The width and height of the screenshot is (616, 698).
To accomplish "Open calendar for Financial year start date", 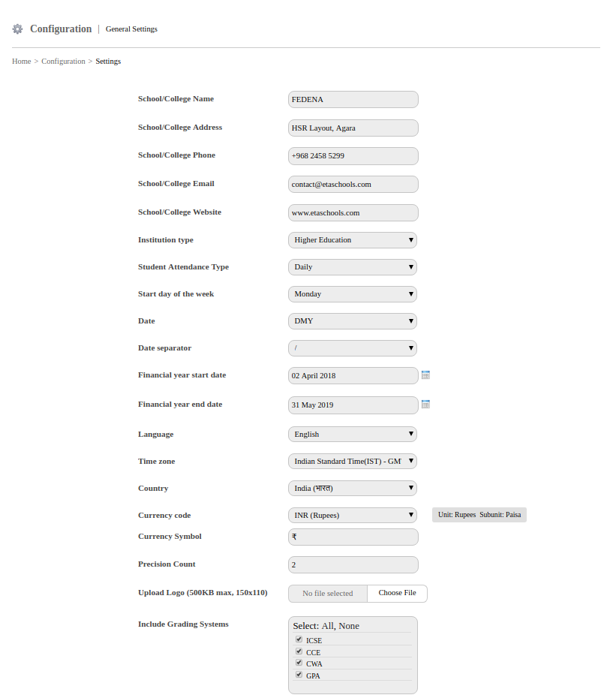I will point(425,375).
